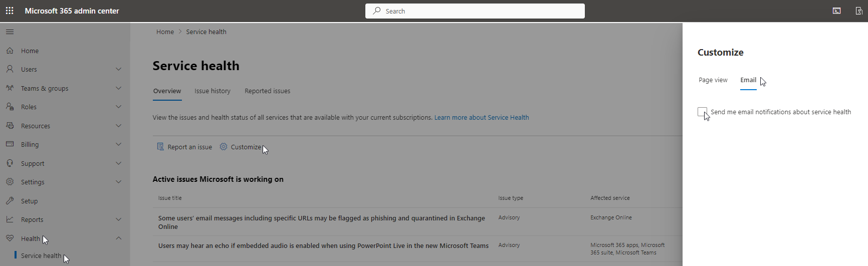
Task: Open Cloud Shell icon in header
Action: [836, 11]
